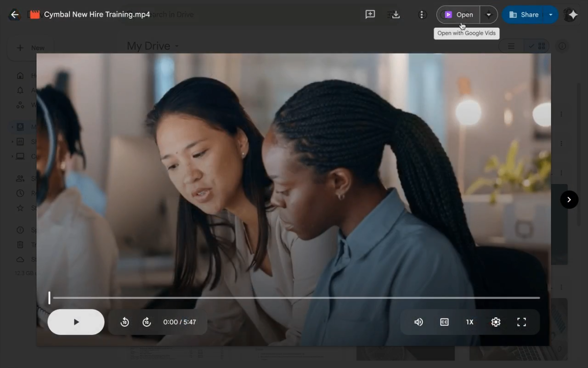Enter fullscreen mode for the video
This screenshot has width=588, height=368.
pyautogui.click(x=521, y=321)
